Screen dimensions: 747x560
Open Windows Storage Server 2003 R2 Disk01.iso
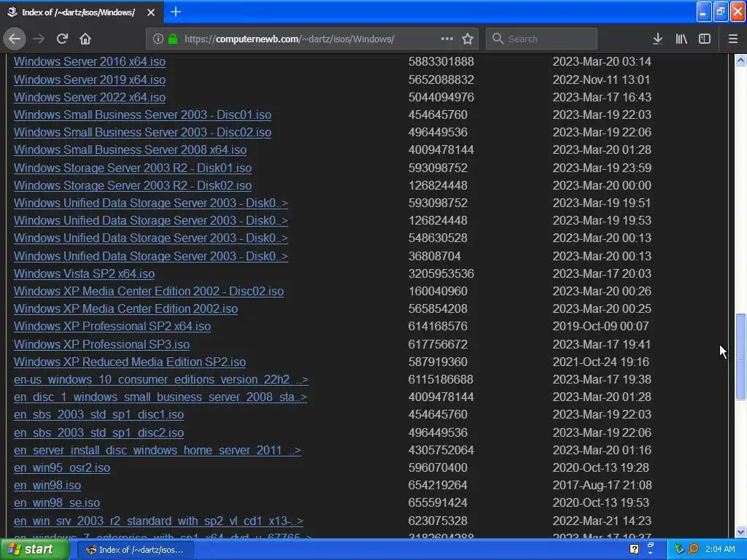[133, 168]
